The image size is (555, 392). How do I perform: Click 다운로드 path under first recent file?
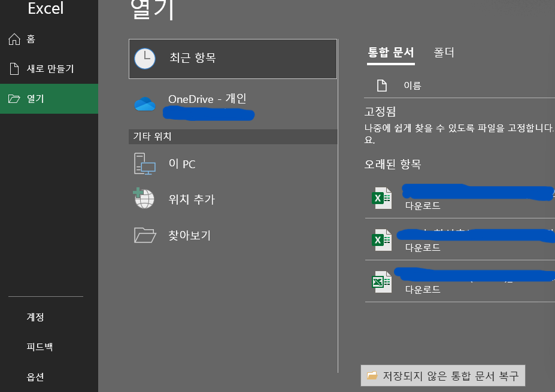tap(423, 205)
